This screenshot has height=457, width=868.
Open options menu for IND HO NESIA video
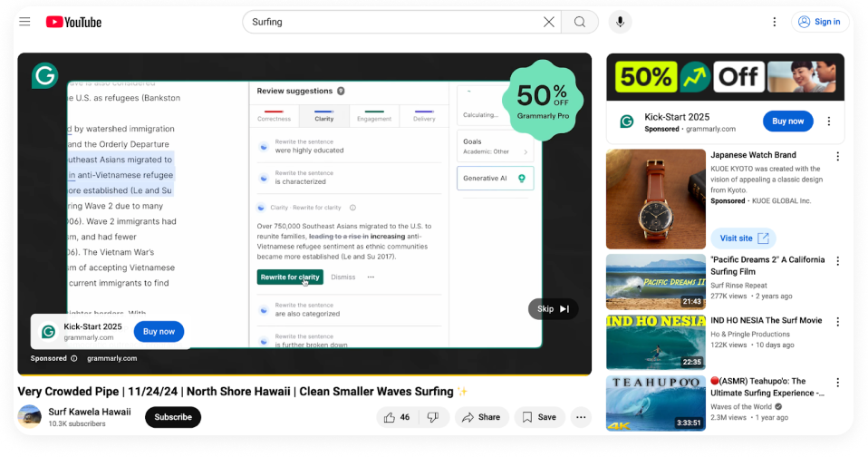click(837, 321)
